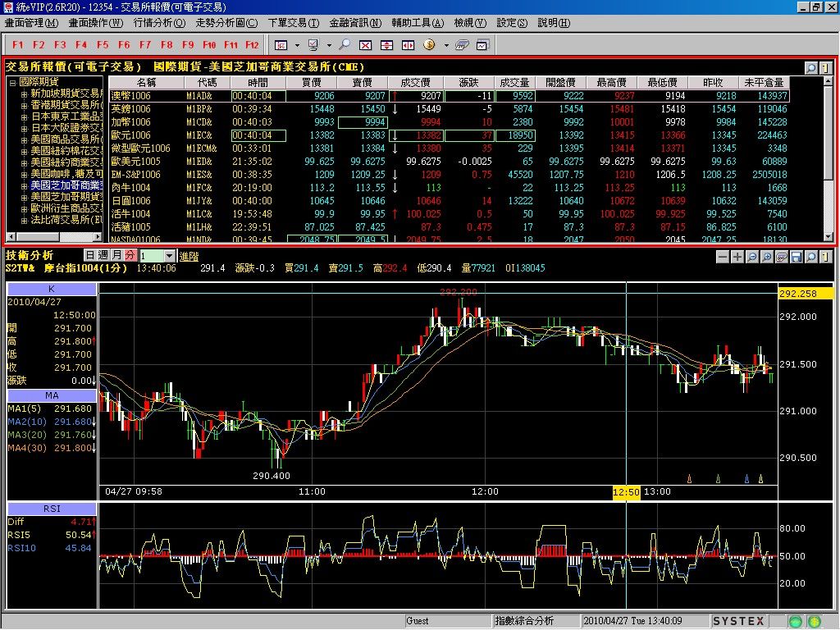
Task: Click the search icon in quote panel header
Action: coord(811,67)
